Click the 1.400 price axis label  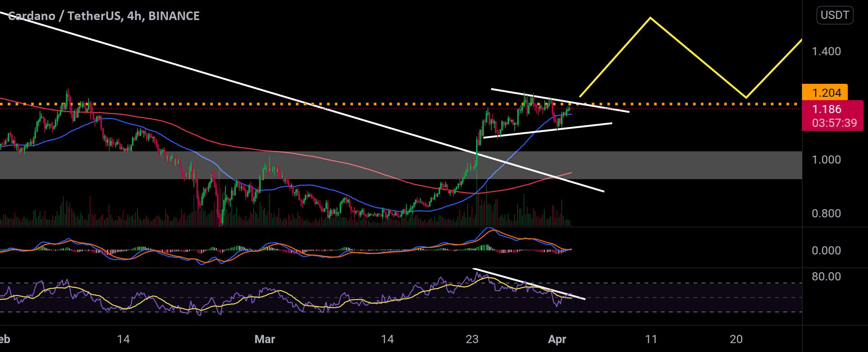click(x=826, y=51)
